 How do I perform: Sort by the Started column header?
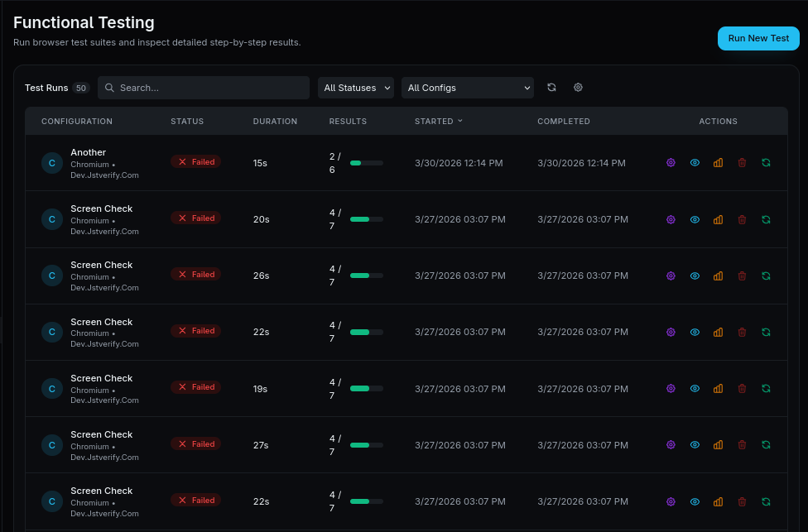point(439,121)
